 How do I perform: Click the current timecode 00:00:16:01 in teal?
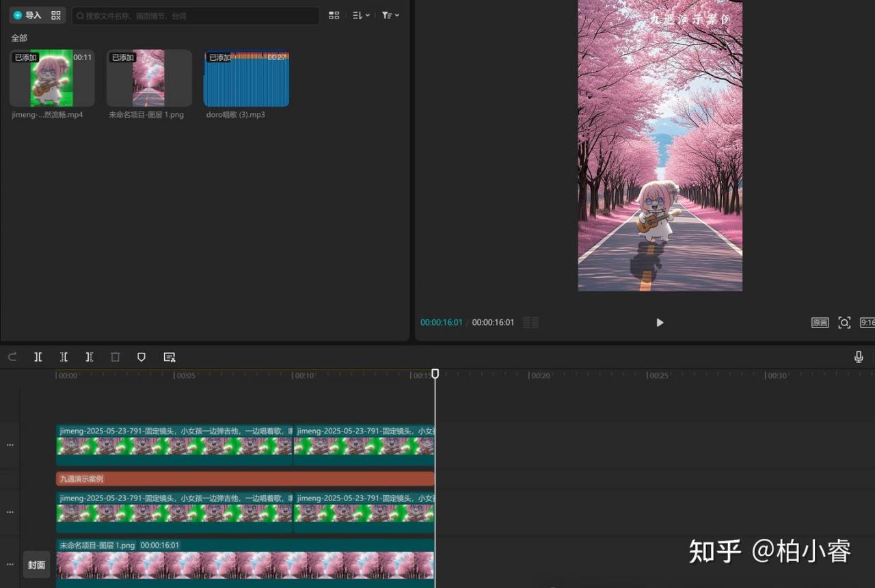point(441,323)
